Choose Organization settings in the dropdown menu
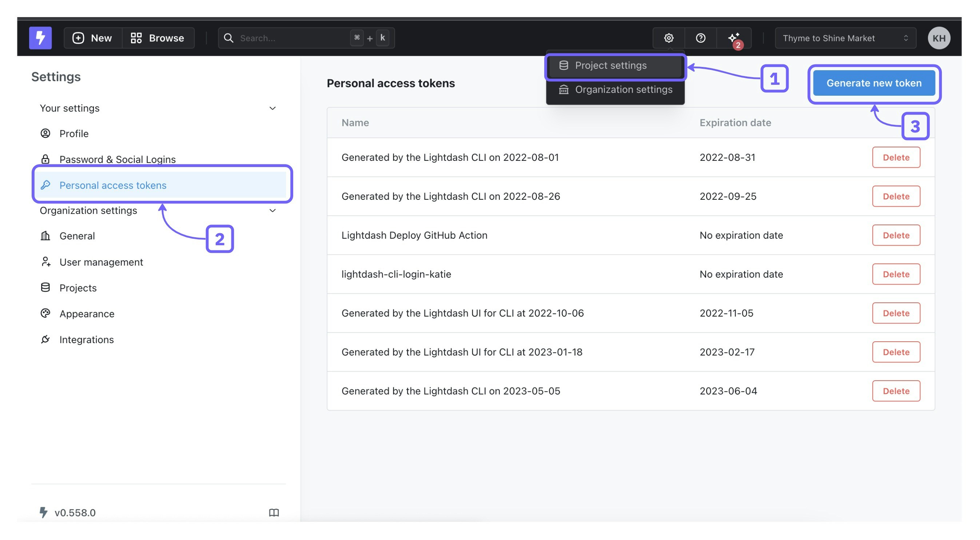Image resolution: width=980 pixels, height=540 pixels. point(623,90)
